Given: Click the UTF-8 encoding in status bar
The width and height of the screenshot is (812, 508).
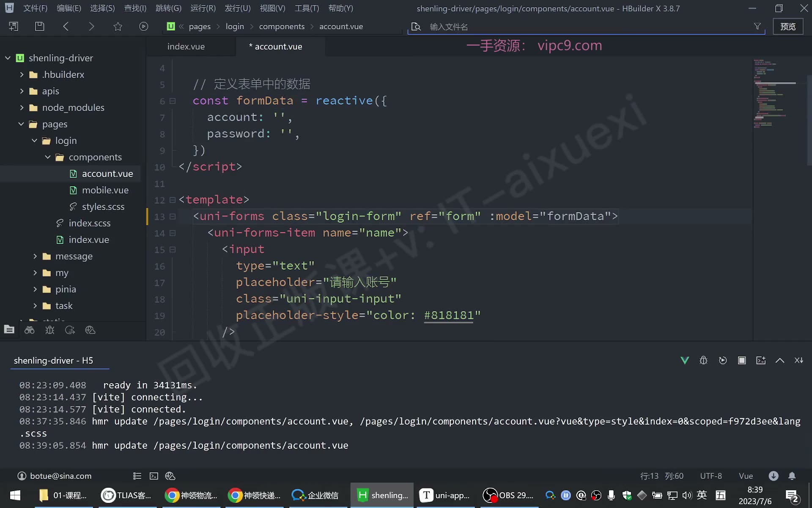Looking at the screenshot, I should click(x=711, y=476).
